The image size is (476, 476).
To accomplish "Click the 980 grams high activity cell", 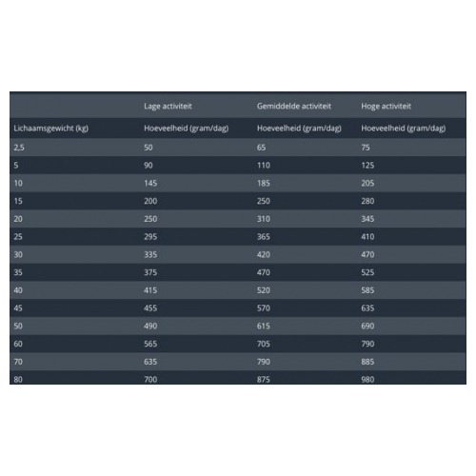I will coord(367,379).
